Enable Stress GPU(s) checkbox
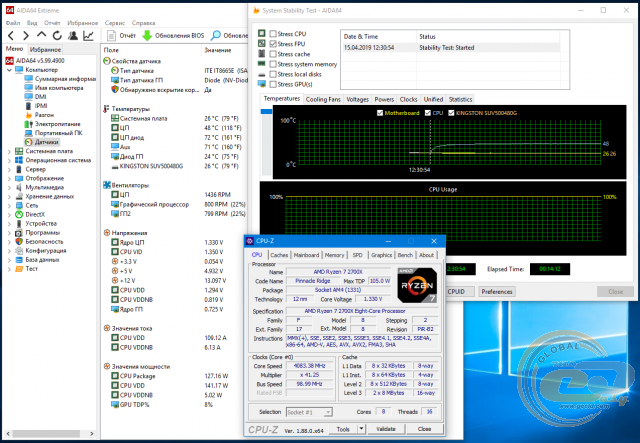Viewport: 640px width, 443px height. pos(273,85)
